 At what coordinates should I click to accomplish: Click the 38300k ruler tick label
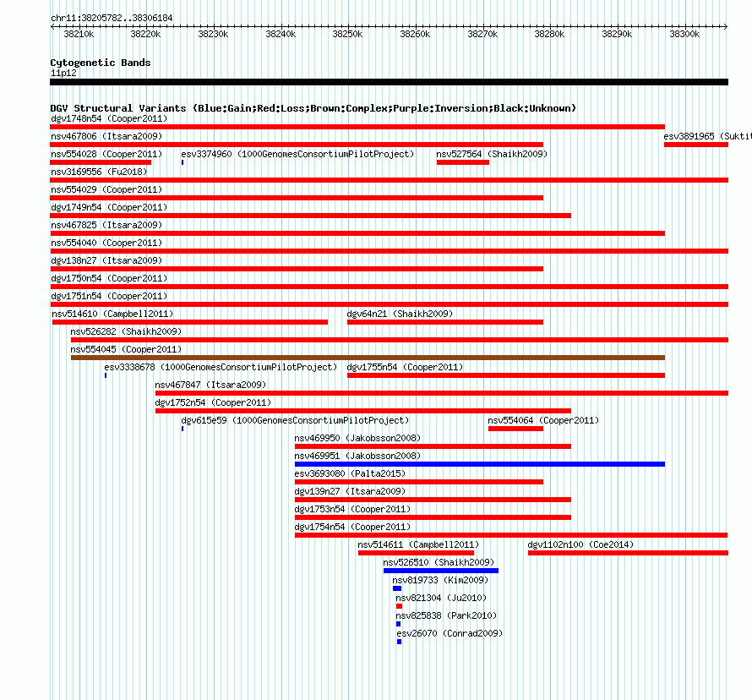click(684, 34)
